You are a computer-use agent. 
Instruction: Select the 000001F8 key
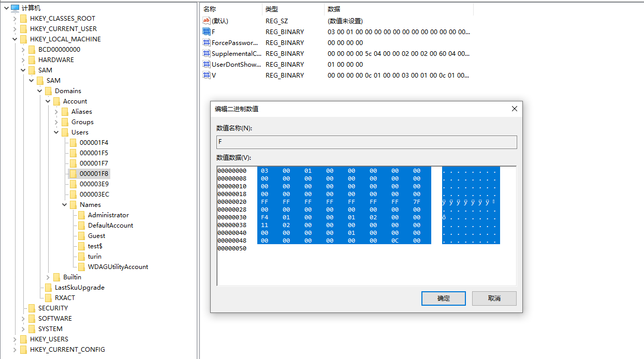tap(94, 173)
